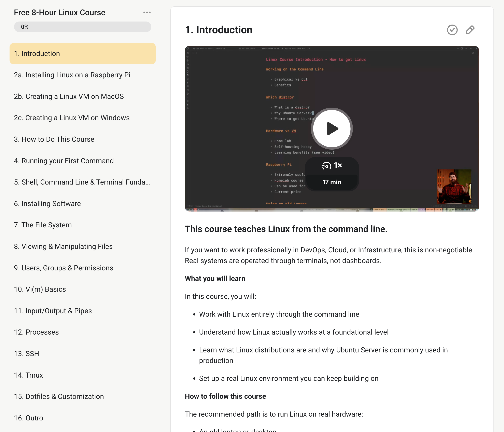Click the 17 min duration label
The image size is (504, 432).
(332, 182)
